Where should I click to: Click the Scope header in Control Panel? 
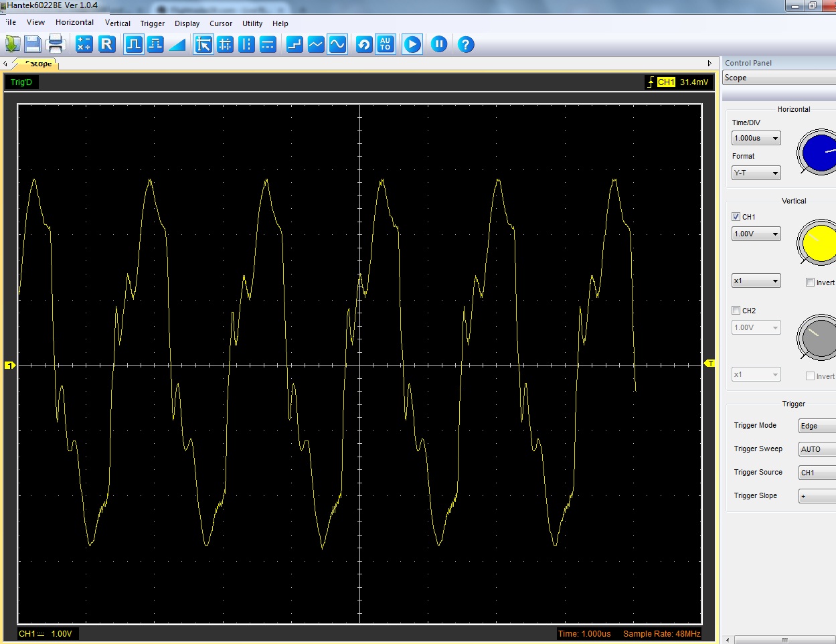coord(779,78)
